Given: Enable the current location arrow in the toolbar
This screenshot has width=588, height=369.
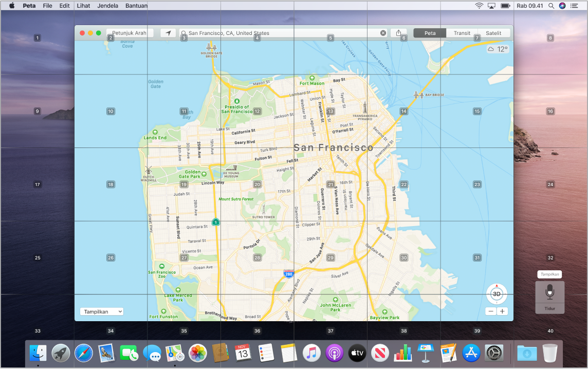Looking at the screenshot, I should point(168,32).
